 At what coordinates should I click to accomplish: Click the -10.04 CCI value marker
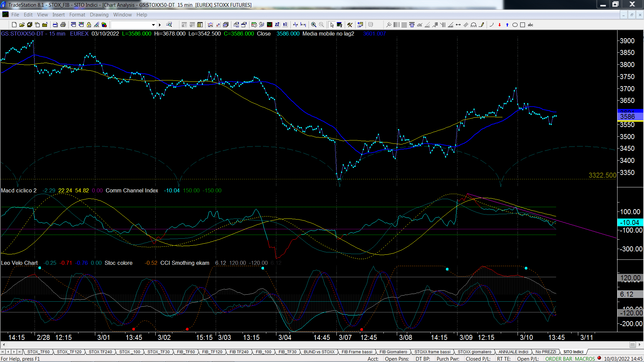coord(630,223)
